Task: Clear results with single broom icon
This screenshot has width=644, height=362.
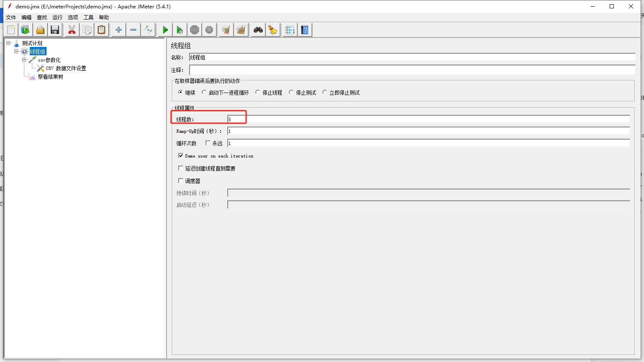Action: point(226,30)
